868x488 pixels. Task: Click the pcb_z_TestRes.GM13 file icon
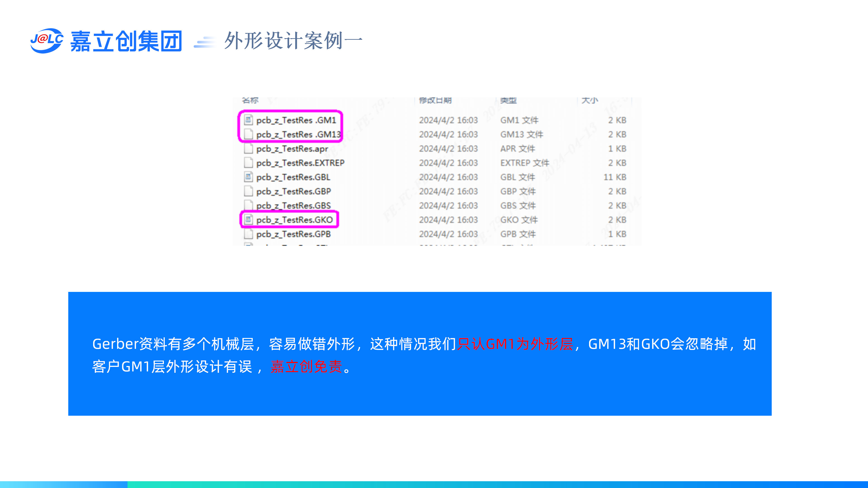(248, 134)
